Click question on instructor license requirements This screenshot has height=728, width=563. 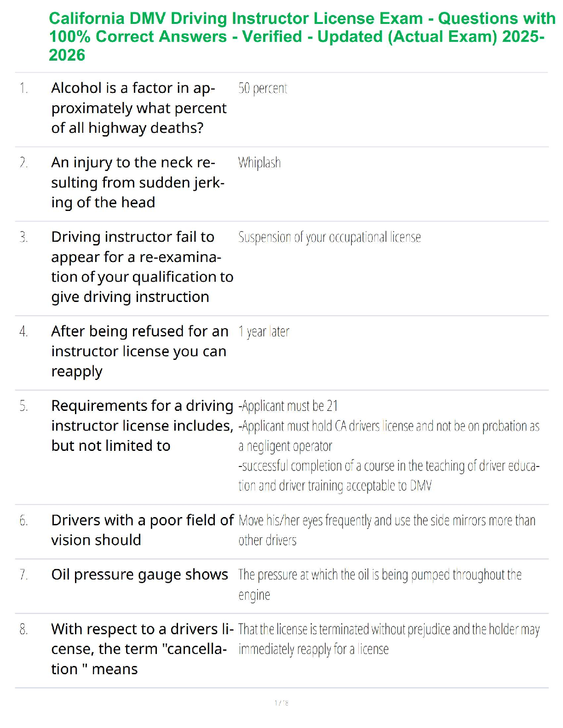pos(142,426)
